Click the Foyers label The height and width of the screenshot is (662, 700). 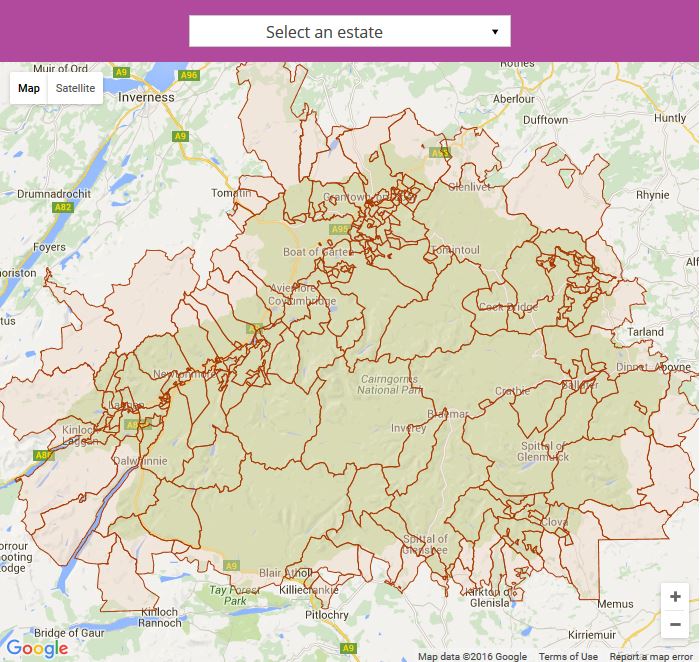tap(49, 247)
